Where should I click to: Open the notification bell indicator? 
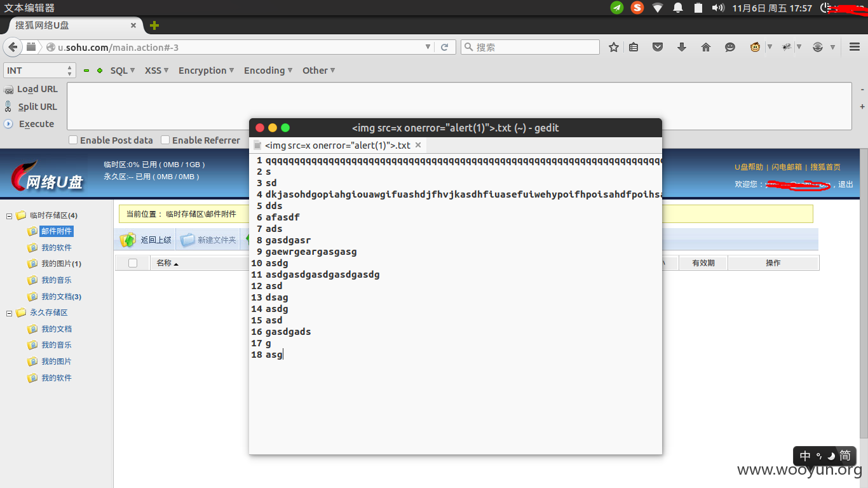point(678,8)
